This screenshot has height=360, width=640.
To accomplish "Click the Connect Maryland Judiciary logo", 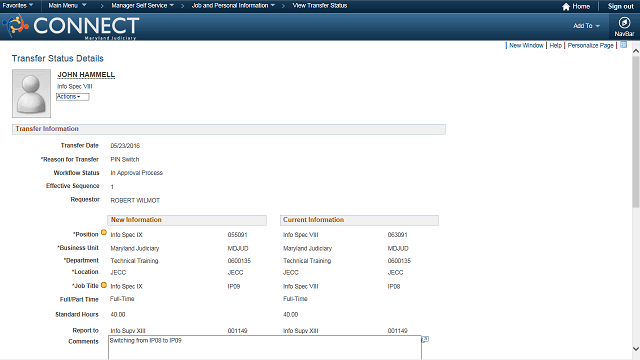I will click(x=71, y=27).
